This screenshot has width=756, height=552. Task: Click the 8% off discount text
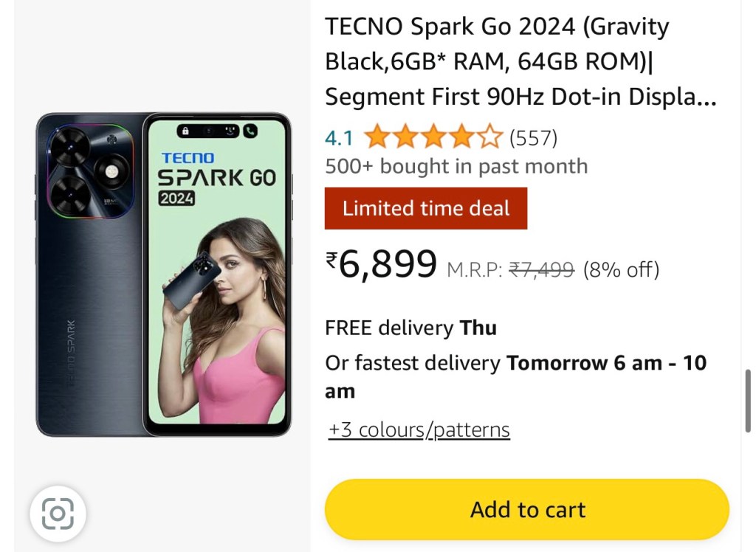click(621, 270)
